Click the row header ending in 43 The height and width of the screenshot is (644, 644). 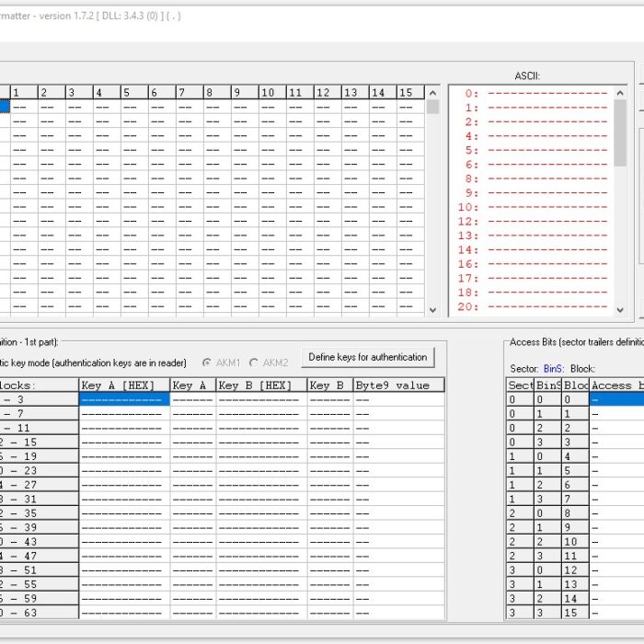(x=39, y=542)
